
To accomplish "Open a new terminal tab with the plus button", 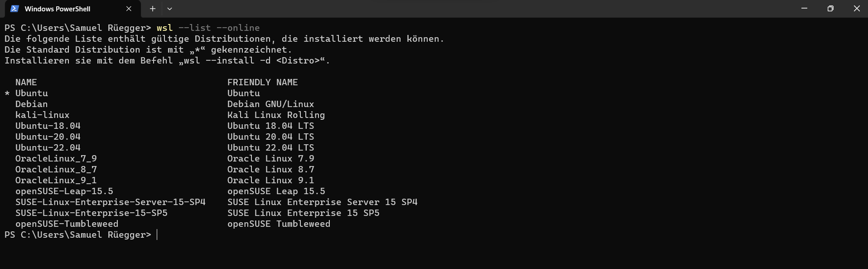I will (152, 9).
